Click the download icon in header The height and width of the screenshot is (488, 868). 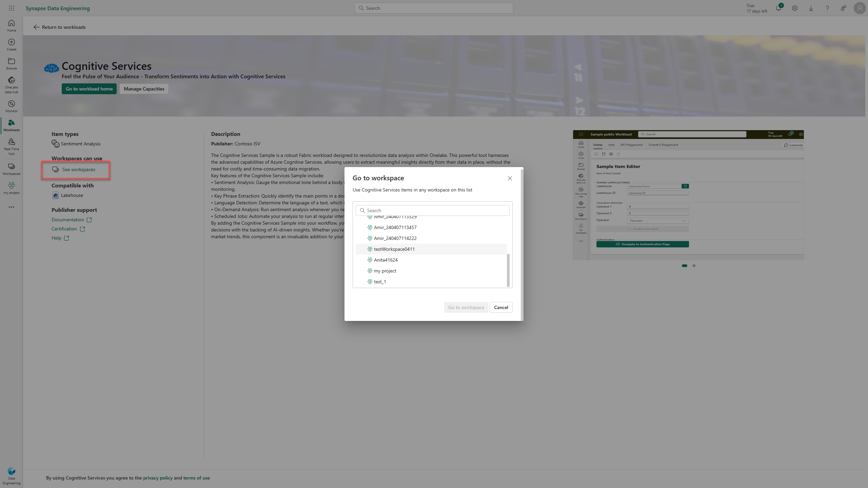(811, 8)
